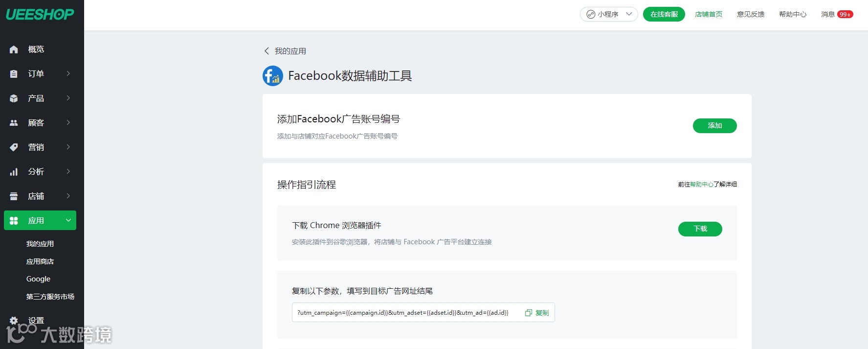Collapse the 应用 menu chevron

point(68,220)
